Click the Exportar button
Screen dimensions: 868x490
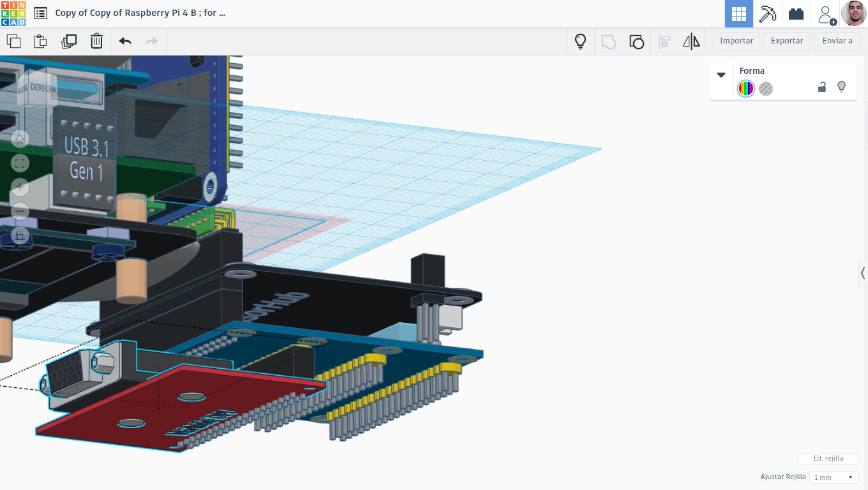(787, 41)
